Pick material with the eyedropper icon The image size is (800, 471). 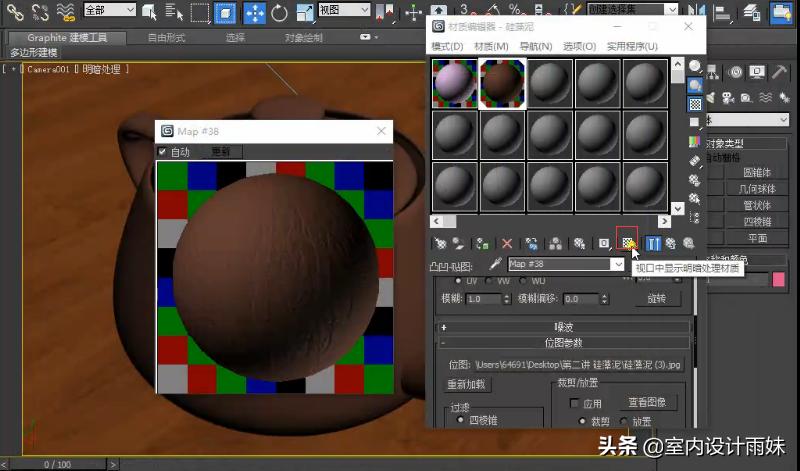tap(494, 264)
